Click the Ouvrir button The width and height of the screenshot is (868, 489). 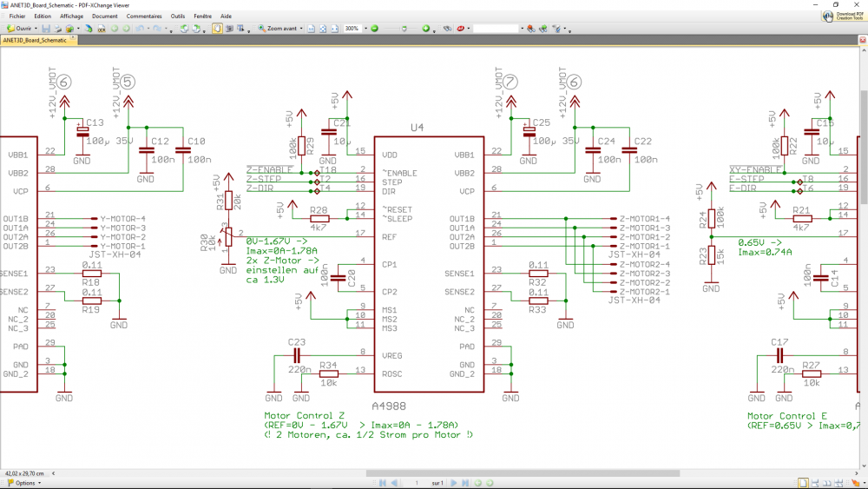click(19, 29)
